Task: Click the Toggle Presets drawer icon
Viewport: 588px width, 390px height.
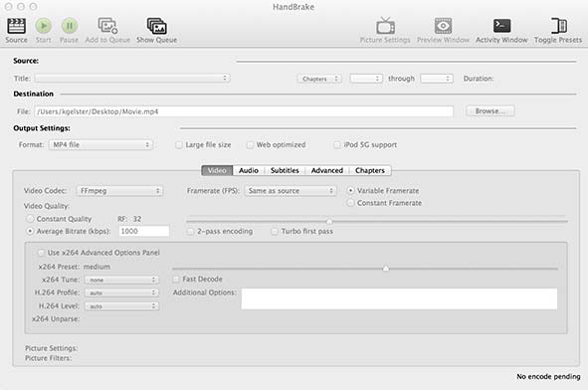Action: pyautogui.click(x=558, y=26)
